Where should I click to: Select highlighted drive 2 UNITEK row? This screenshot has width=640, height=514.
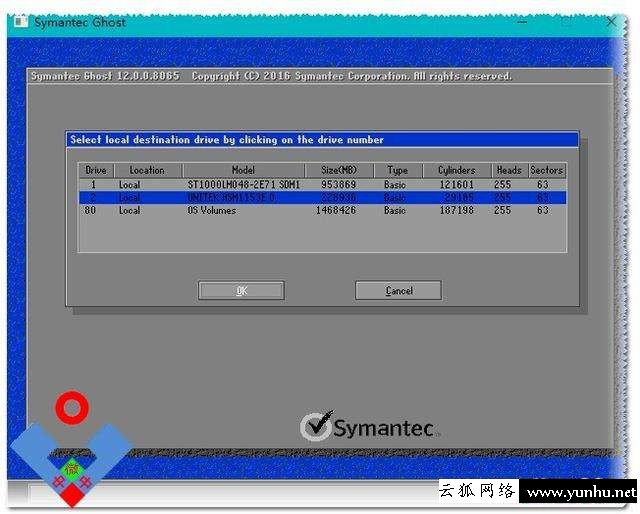point(322,198)
